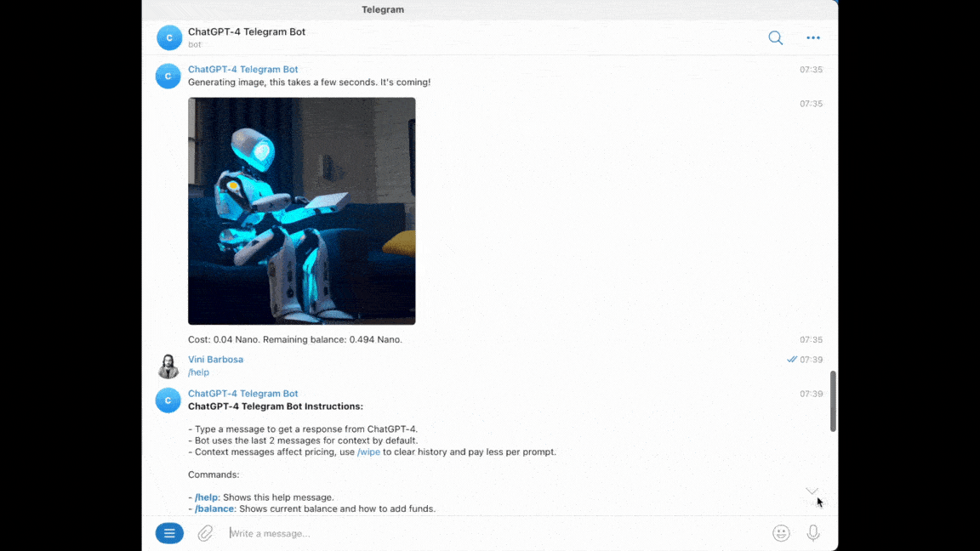Click the 'ChatGPT-4 Telegram Bot Instructions:' heading
This screenshot has width=980, height=551.
pos(276,406)
